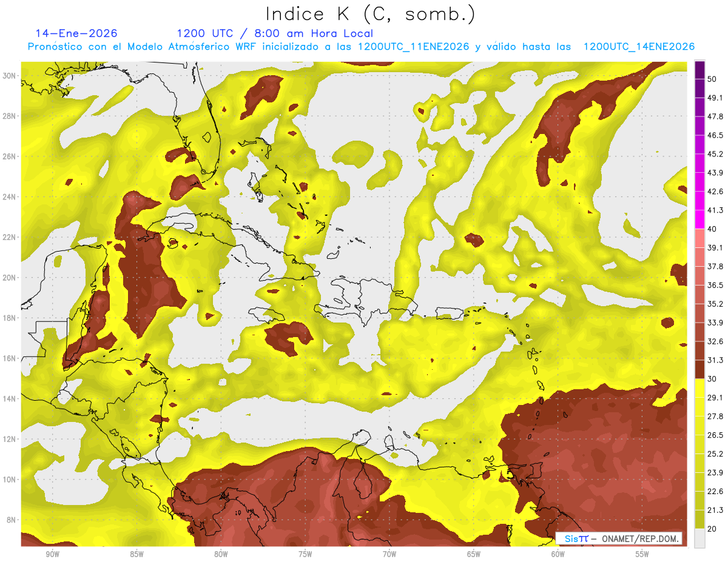Click the colorbar value '30'
This screenshot has height=562, width=728.
pos(713,379)
